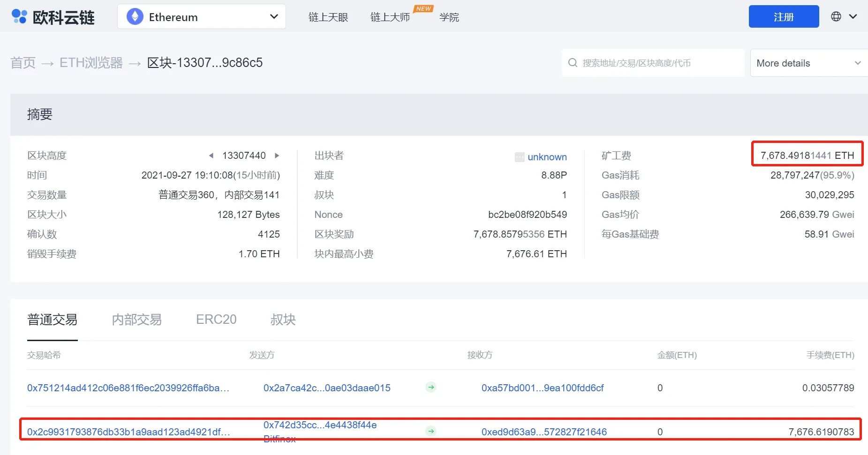Click the 欧科云链 logo icon

pyautogui.click(x=19, y=16)
